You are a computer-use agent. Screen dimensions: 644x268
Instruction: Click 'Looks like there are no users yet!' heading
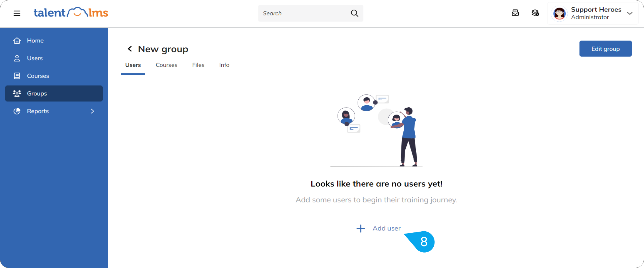coord(377,184)
